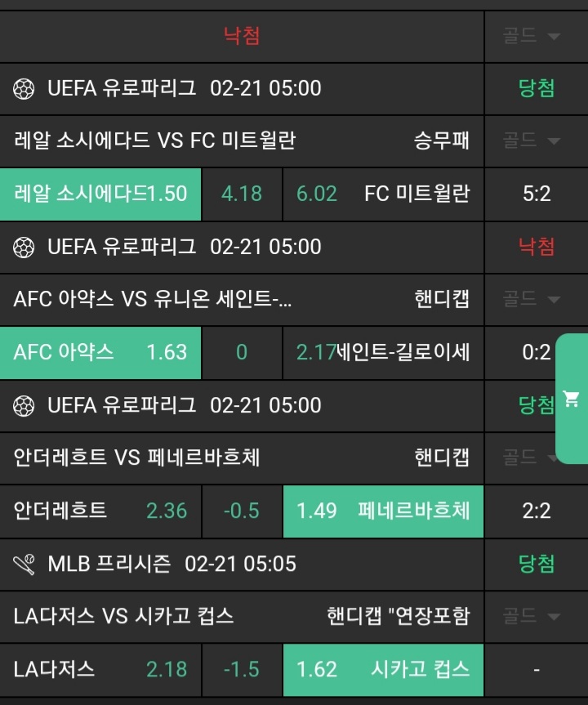Viewport: 588px width, 705px height.
Task: Select the draw odds 4.18 cell
Action: (x=242, y=194)
